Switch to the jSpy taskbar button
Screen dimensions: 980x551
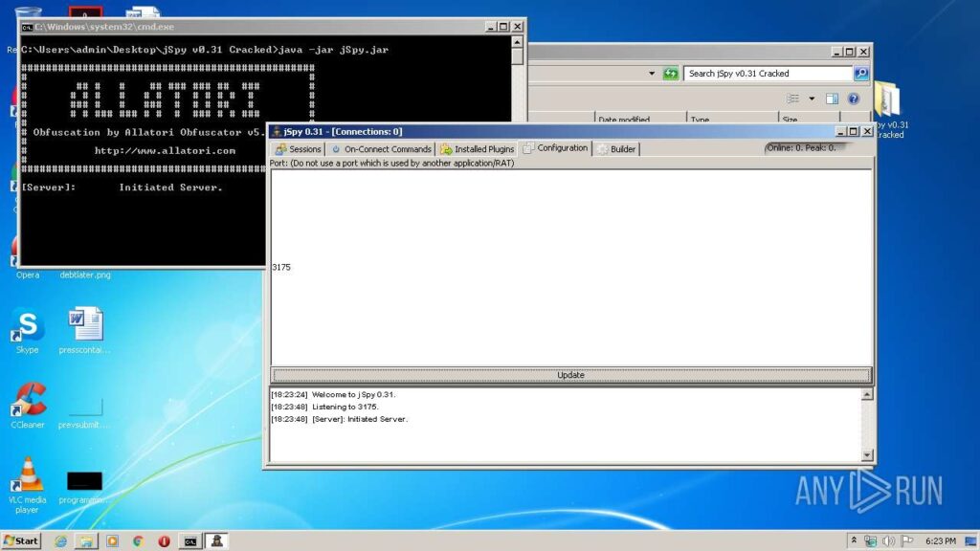(x=217, y=541)
